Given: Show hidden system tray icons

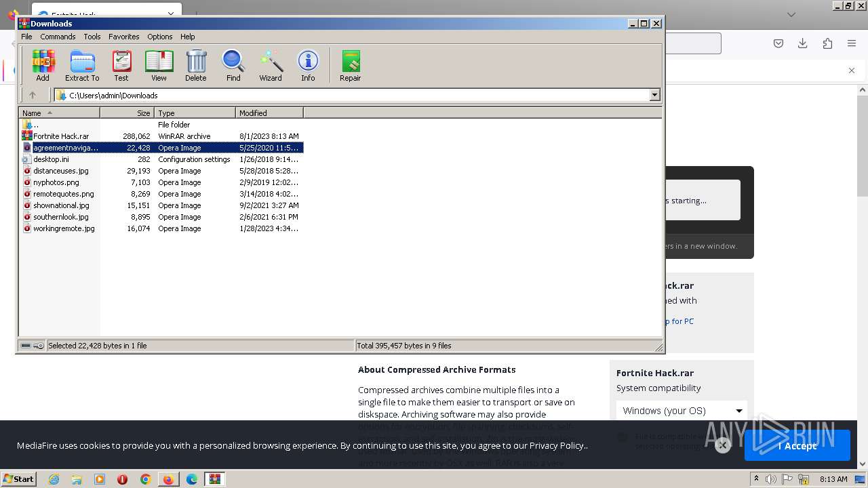Looking at the screenshot, I should pyautogui.click(x=757, y=479).
